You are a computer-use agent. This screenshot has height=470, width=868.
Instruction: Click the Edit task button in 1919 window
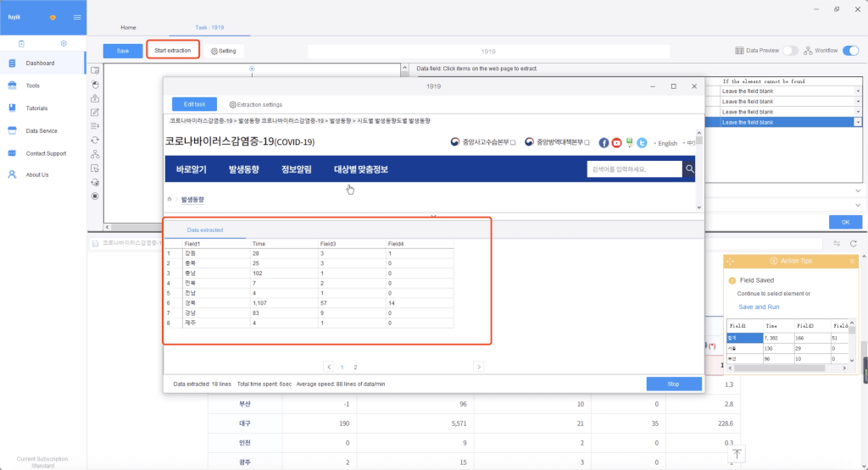(194, 104)
